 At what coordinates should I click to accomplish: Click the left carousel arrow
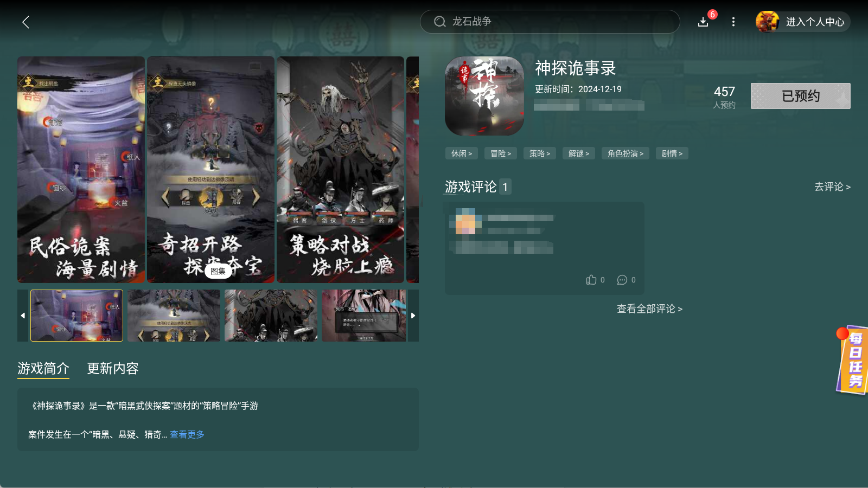[23, 315]
